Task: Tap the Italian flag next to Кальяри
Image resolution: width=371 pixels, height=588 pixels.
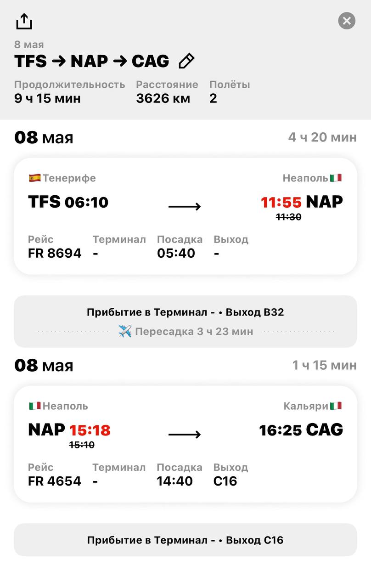Action: [336, 406]
